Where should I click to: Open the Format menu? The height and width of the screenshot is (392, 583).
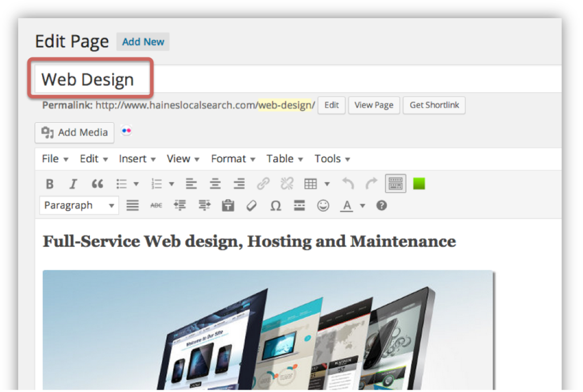(x=233, y=159)
